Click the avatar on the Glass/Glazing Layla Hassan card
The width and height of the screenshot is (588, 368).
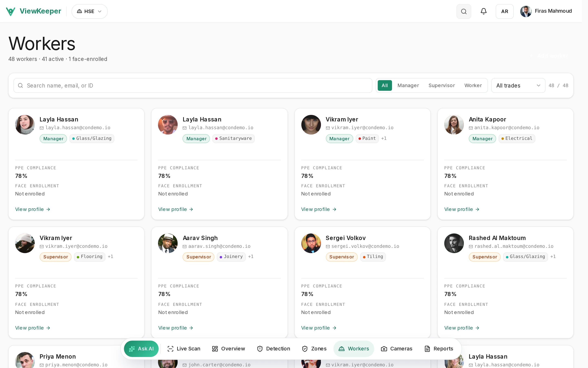point(25,125)
